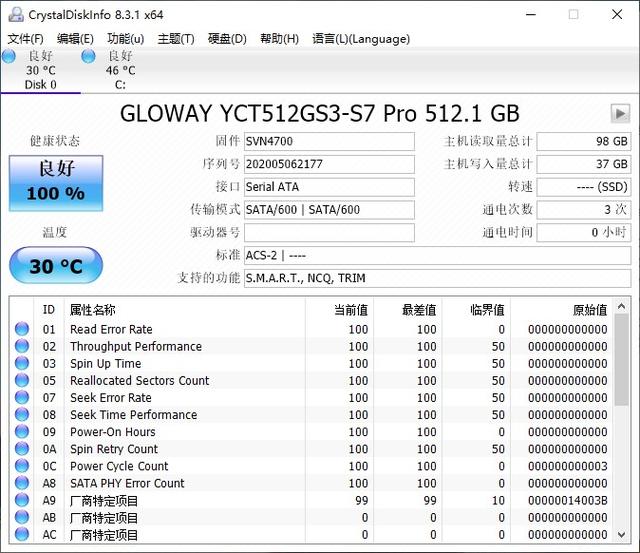Viewport: 640px width, 553px height.
Task: Click the features field S.M.A.R.T., NCQ, TRIM
Action: coord(438,278)
